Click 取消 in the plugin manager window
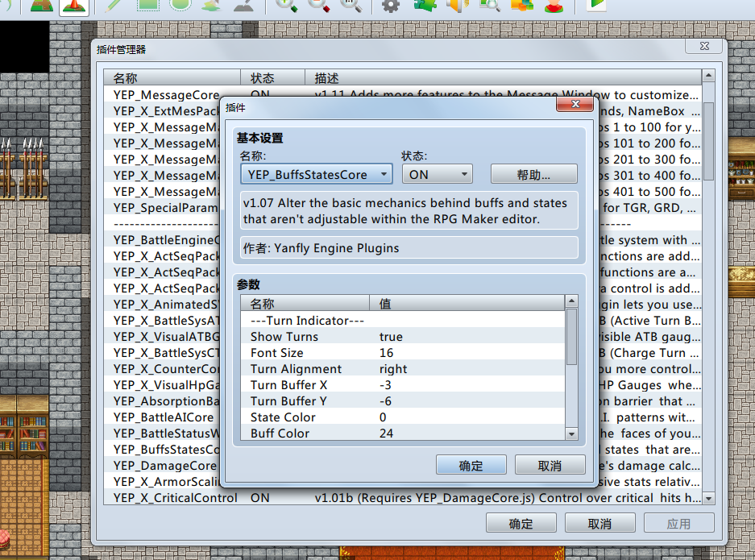The height and width of the screenshot is (560, 755). pos(600,524)
